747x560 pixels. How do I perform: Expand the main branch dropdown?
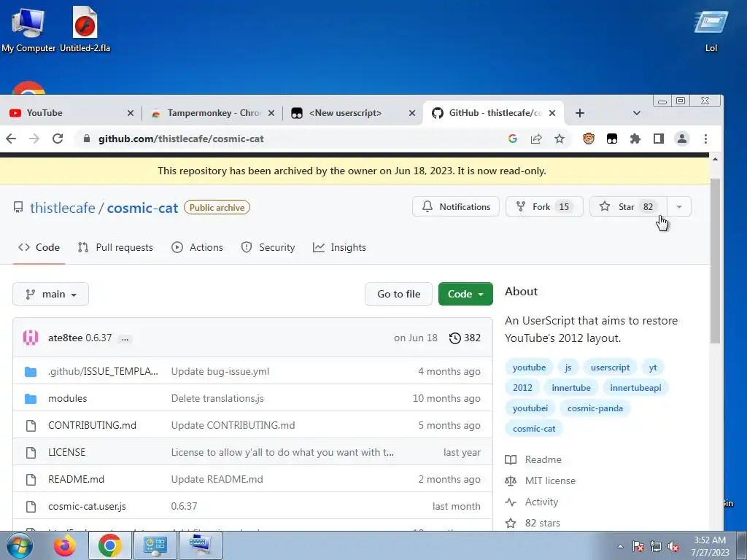point(50,294)
